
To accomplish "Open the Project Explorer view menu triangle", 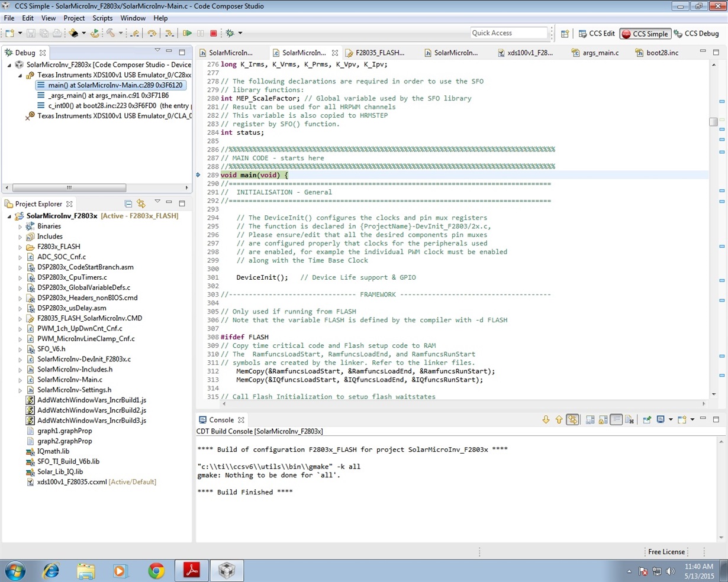I will click(157, 202).
